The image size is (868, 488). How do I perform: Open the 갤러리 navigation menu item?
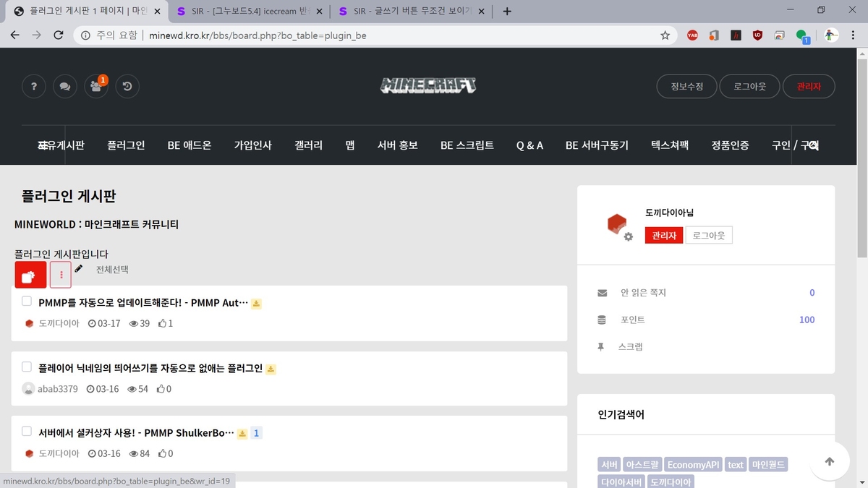click(x=309, y=145)
